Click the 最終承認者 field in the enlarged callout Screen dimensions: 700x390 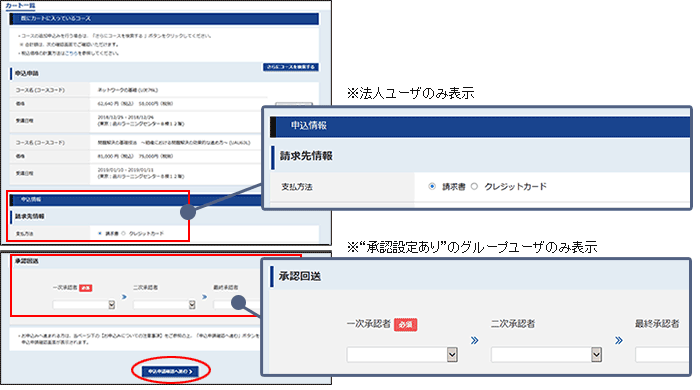(x=662, y=355)
